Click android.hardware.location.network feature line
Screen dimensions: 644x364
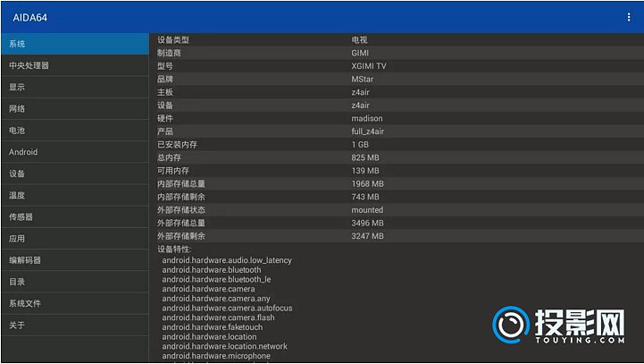[225, 346]
